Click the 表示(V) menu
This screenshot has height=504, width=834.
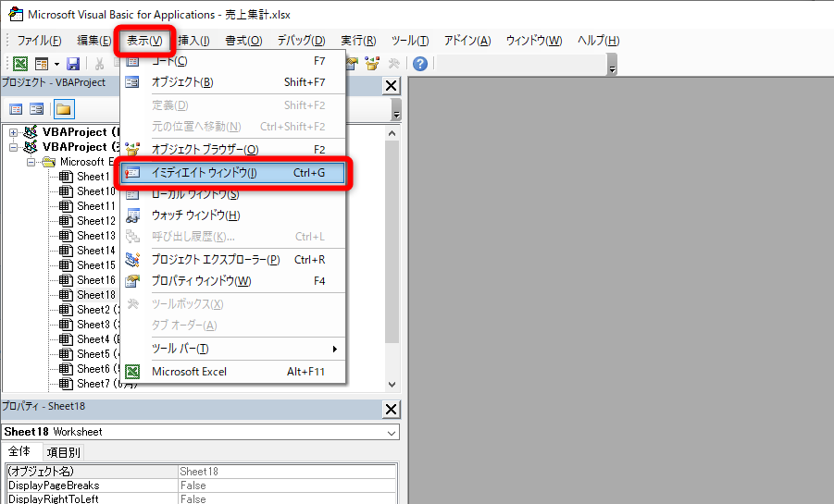point(144,41)
